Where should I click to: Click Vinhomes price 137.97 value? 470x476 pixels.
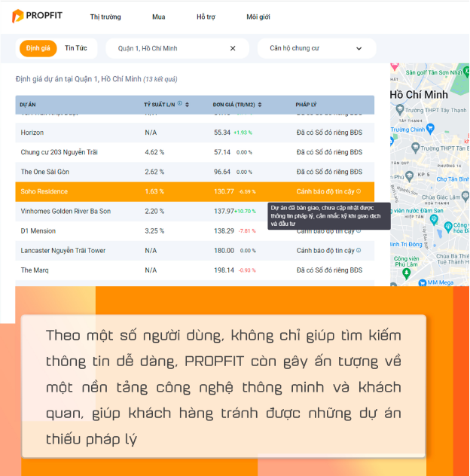224,212
